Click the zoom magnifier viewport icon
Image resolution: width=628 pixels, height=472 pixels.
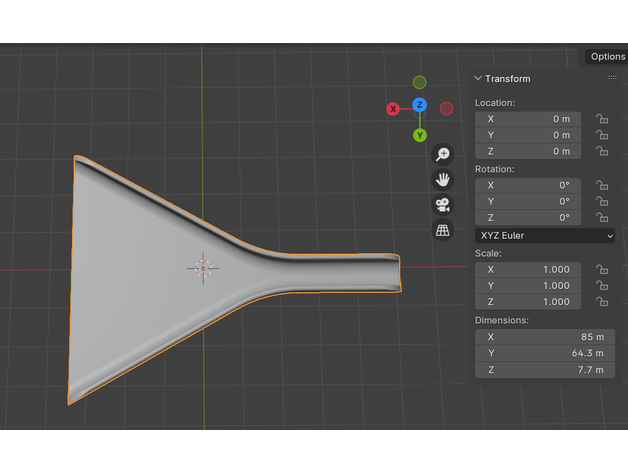(442, 154)
